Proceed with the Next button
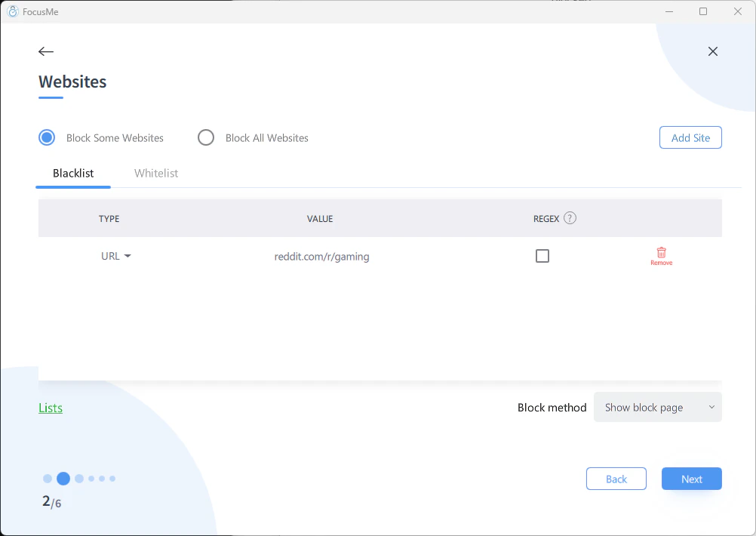Image resolution: width=756 pixels, height=536 pixels. pyautogui.click(x=691, y=479)
